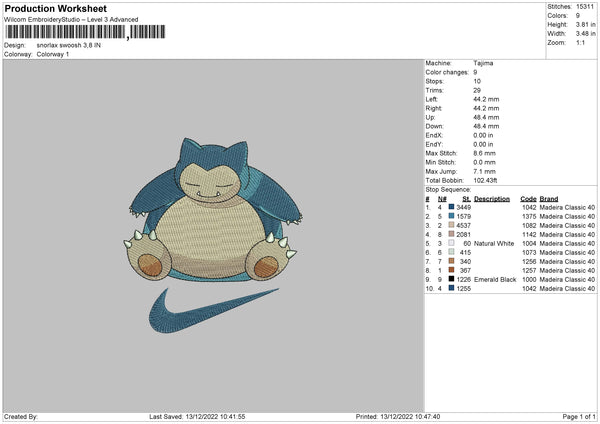Click thread code '1082' in stop sequence

pyautogui.click(x=529, y=225)
